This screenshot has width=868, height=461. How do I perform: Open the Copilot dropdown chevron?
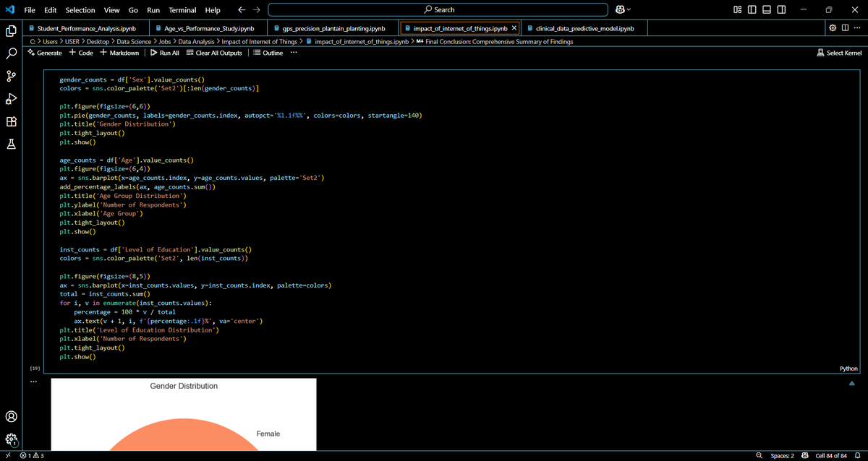tap(629, 10)
